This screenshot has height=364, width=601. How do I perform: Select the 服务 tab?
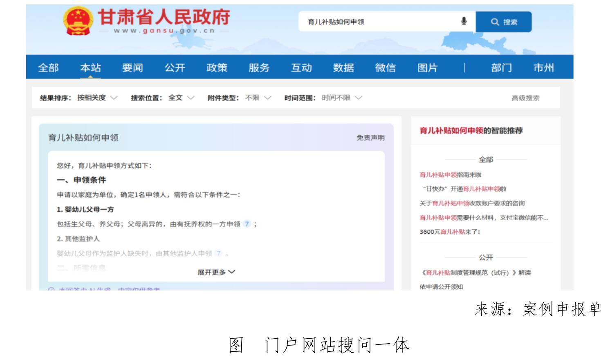[259, 67]
